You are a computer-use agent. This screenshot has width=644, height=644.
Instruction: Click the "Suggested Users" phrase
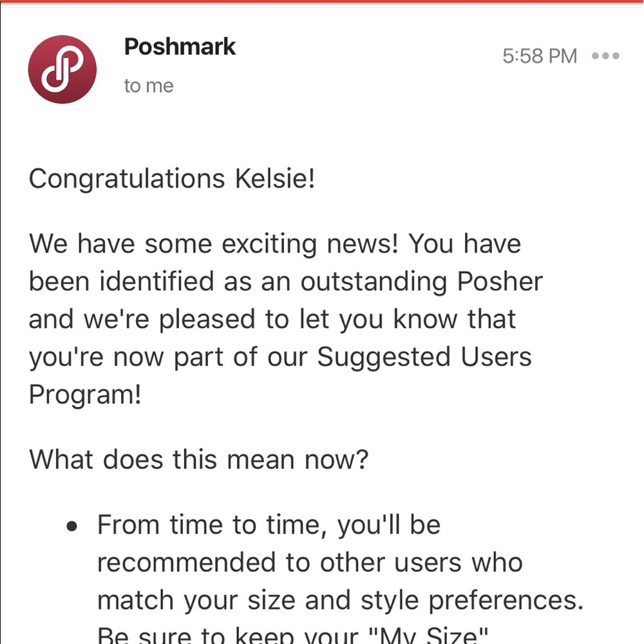pyautogui.click(x=424, y=356)
